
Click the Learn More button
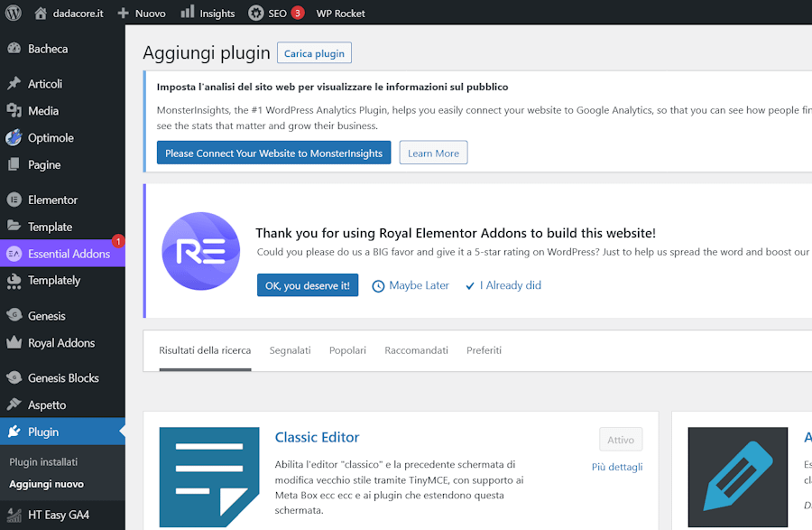pos(433,153)
